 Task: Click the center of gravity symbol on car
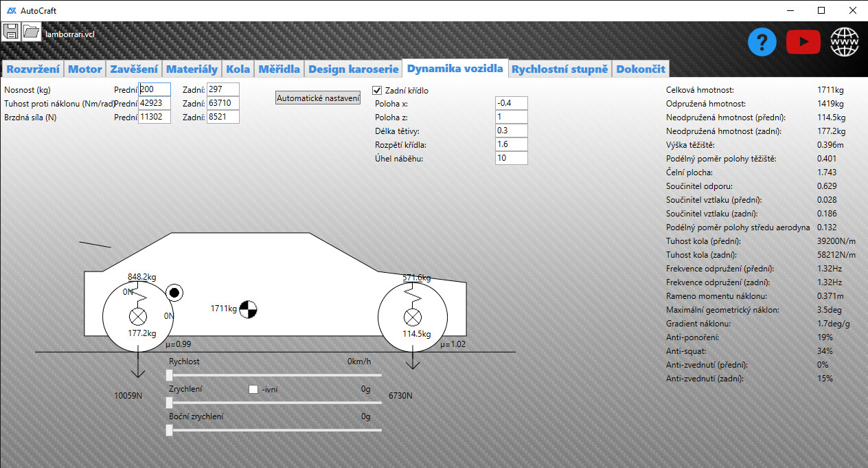point(247,309)
